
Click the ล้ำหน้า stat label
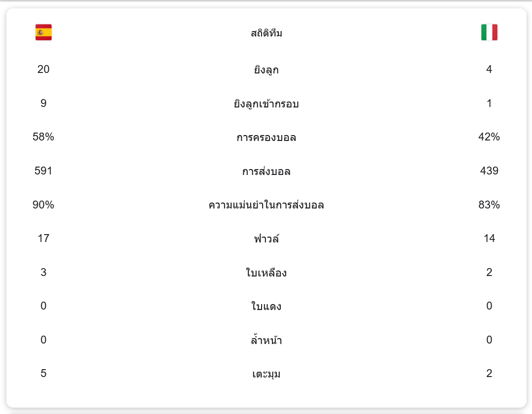(266, 341)
